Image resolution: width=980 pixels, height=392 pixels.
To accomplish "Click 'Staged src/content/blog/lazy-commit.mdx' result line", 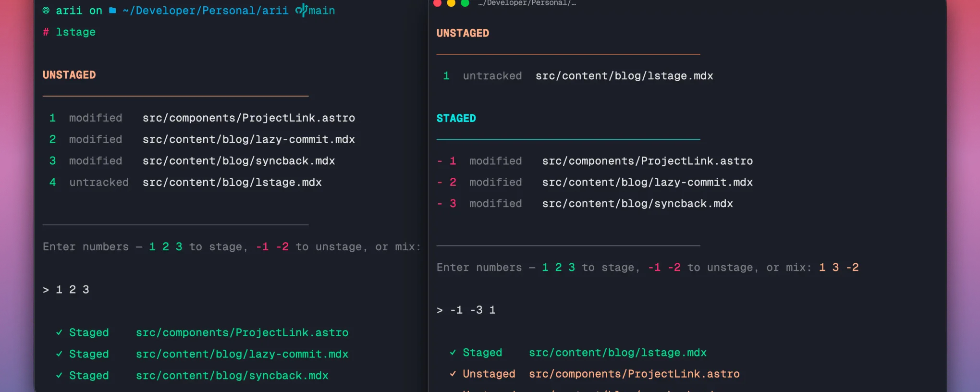I will click(202, 354).
